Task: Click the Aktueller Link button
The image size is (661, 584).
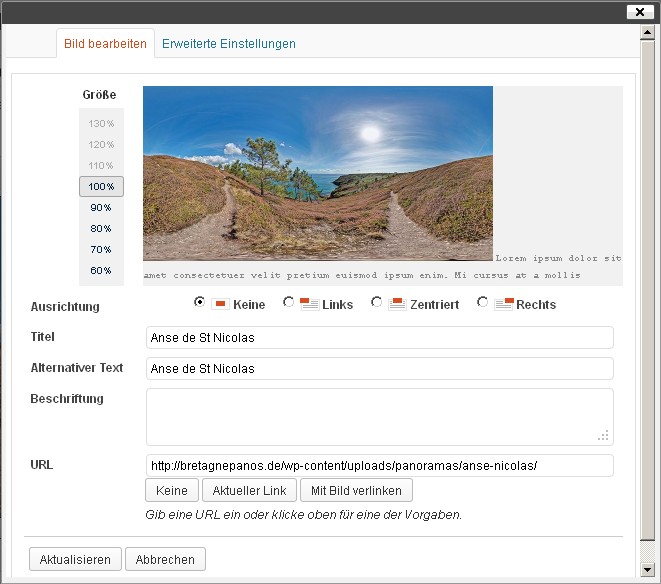Action: 248,491
